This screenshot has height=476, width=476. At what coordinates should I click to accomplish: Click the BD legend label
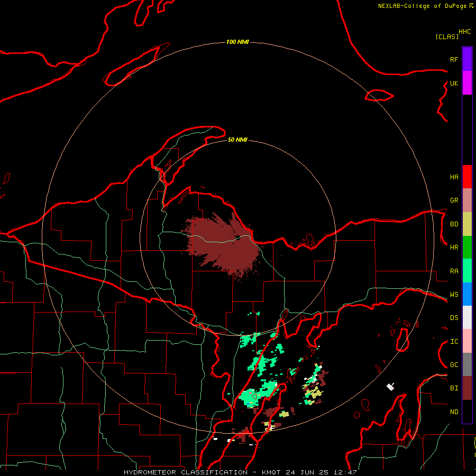(x=454, y=224)
